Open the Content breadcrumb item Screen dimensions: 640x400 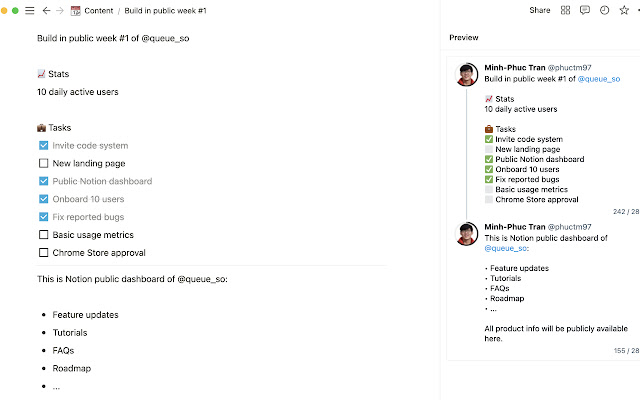(99, 10)
